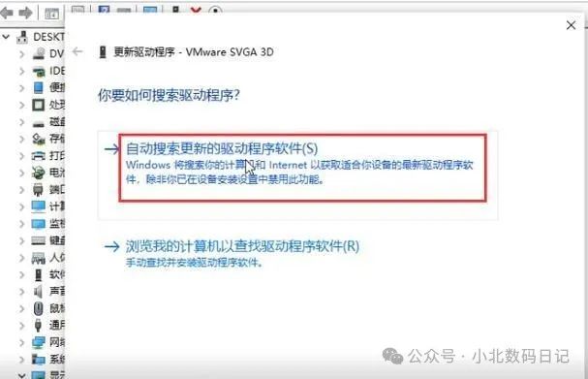Select the DVD drive category icon
Image resolution: width=588 pixels, height=379 pixels.
38,54
